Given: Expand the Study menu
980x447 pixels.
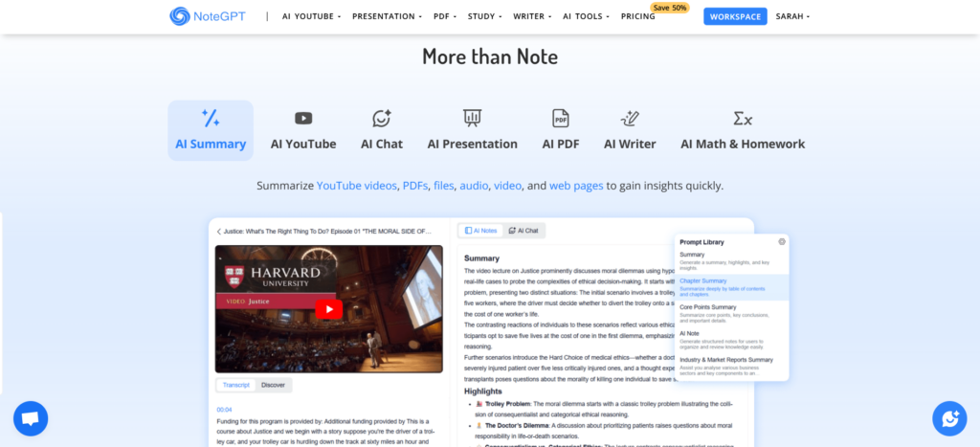Looking at the screenshot, I should (484, 16).
